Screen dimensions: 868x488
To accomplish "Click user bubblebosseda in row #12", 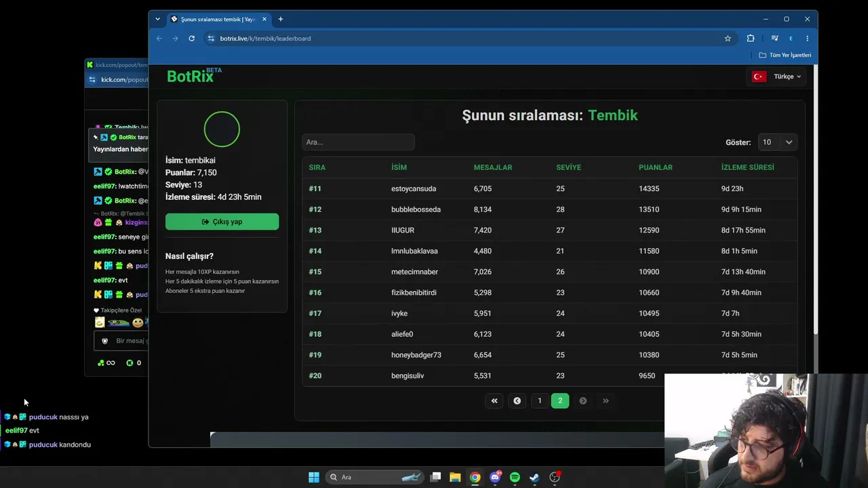I will (416, 209).
